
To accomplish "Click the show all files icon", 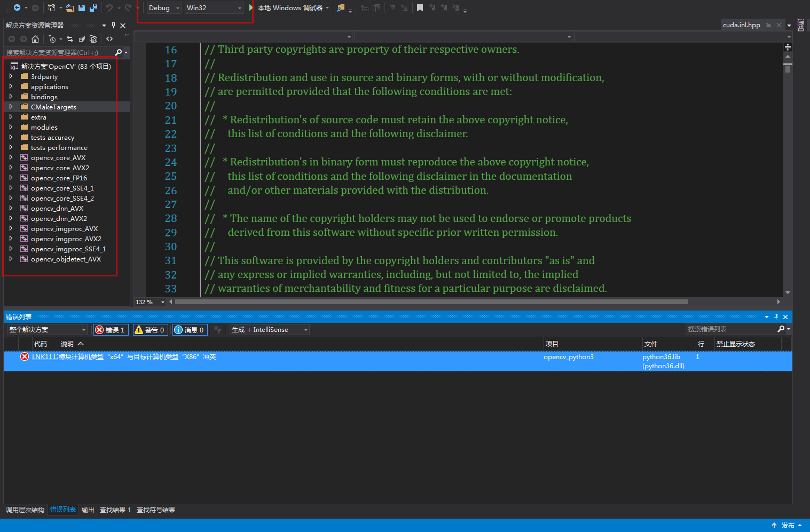I will [93, 39].
